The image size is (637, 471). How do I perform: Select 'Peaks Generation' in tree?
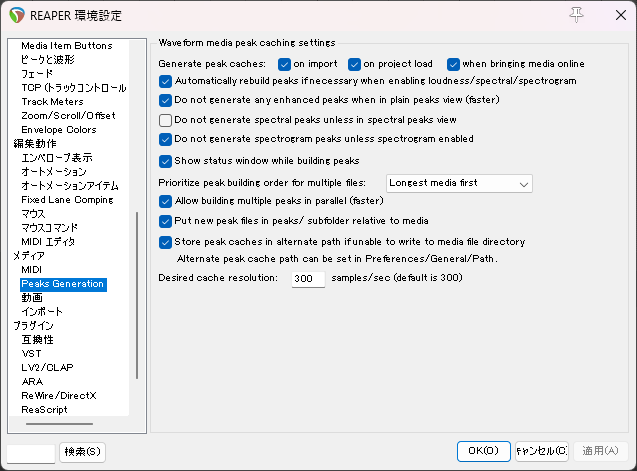(x=63, y=284)
